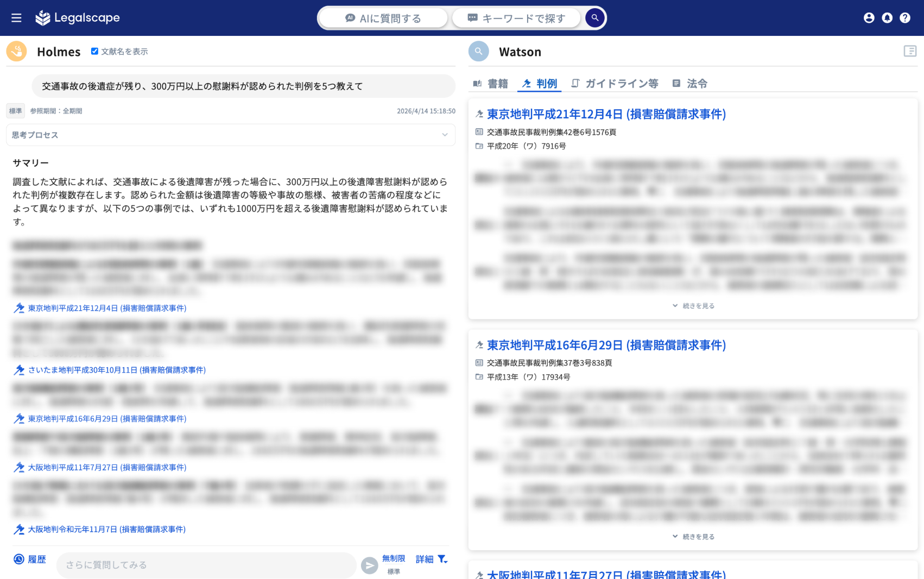The height and width of the screenshot is (579, 924).
Task: Click the gavel icon in the 平成21年12月4日 card title
Action: click(479, 114)
